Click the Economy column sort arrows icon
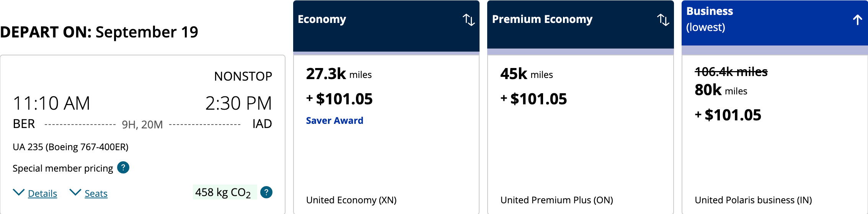The image size is (868, 214). click(468, 19)
